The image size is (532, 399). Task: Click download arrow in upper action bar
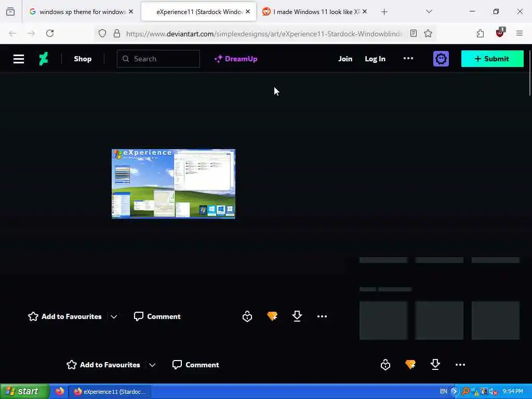297,316
